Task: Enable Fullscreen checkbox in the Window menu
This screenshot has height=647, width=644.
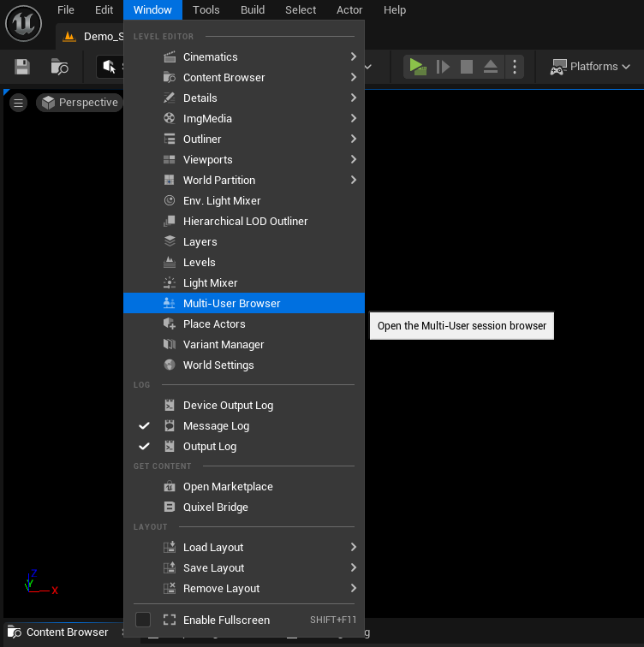Action: [x=143, y=620]
